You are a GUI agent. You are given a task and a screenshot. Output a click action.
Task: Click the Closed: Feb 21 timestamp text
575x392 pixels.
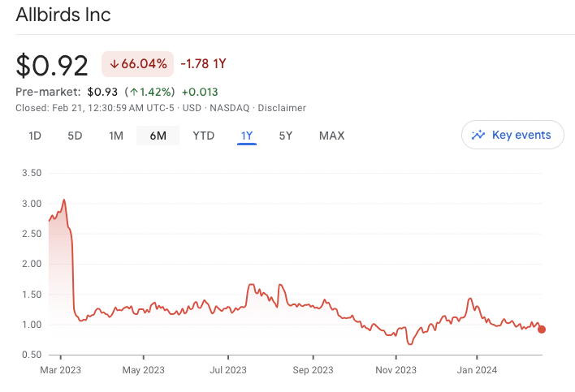94,108
